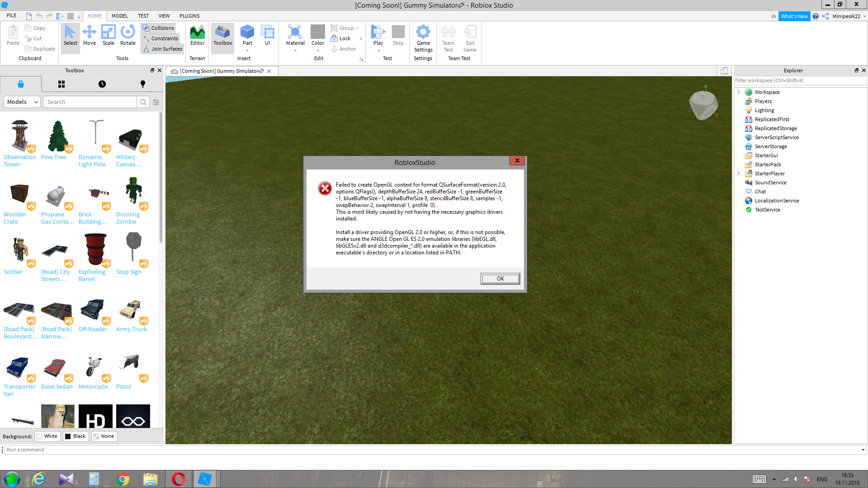This screenshot has height=488, width=868.
Task: Select the Black background option
Action: [75, 436]
